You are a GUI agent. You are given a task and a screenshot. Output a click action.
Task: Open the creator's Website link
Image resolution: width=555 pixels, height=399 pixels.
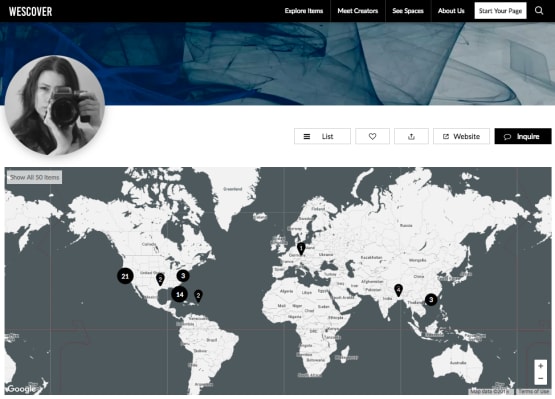(x=461, y=136)
